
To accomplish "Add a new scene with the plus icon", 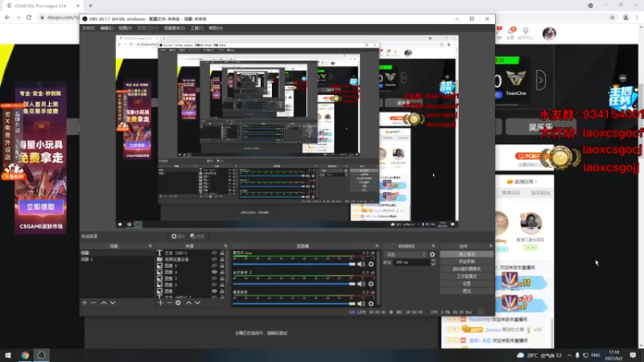I will [85, 303].
